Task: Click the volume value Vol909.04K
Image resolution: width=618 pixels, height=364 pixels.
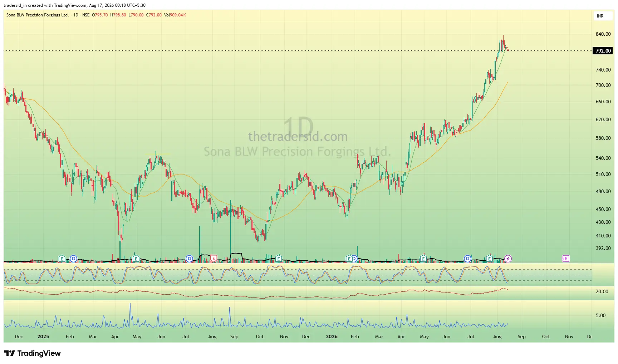Action: [175, 15]
